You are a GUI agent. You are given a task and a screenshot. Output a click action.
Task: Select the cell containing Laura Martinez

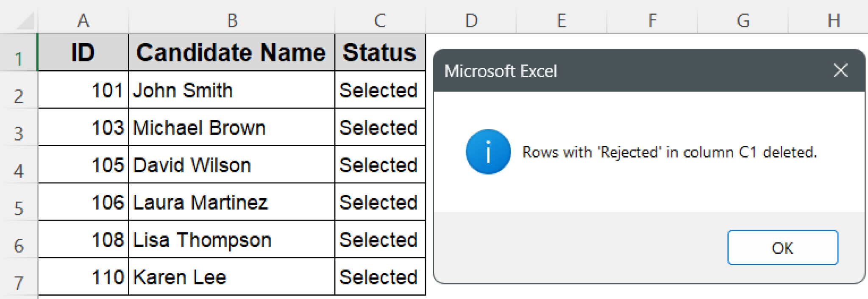pyautogui.click(x=231, y=202)
